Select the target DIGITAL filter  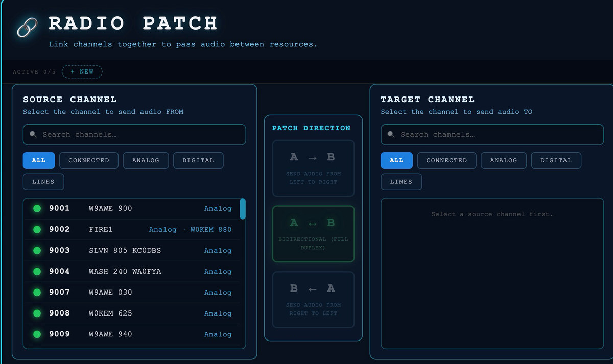point(556,160)
